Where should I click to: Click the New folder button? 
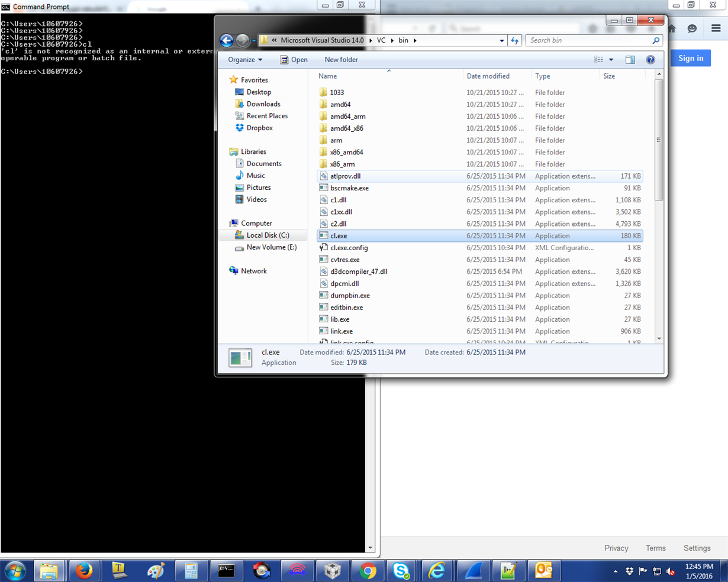tap(341, 60)
